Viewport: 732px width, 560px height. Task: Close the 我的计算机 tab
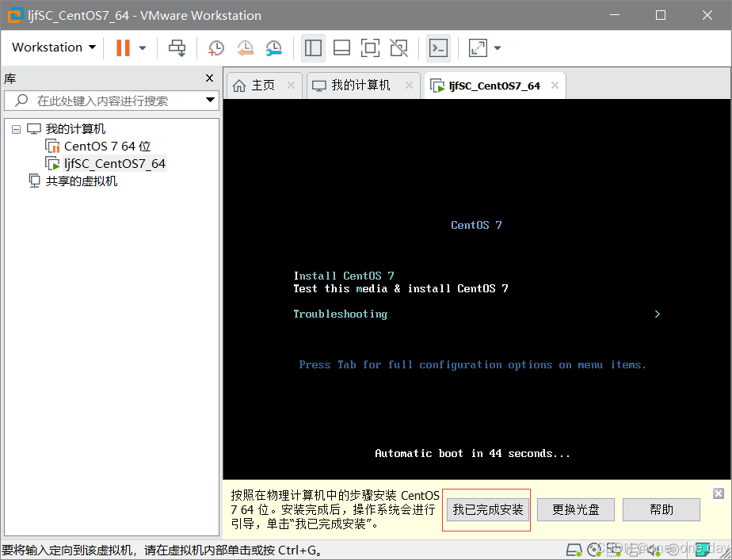(x=409, y=85)
